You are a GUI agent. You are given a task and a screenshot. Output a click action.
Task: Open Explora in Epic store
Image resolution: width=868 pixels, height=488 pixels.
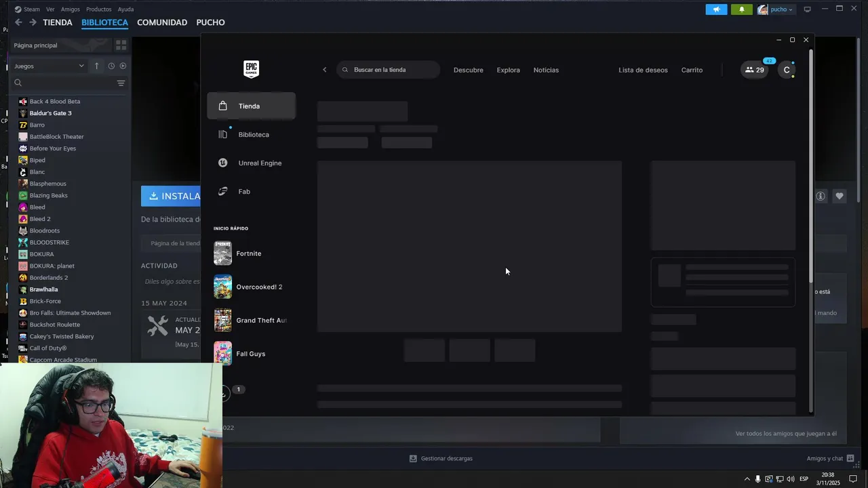coord(508,70)
